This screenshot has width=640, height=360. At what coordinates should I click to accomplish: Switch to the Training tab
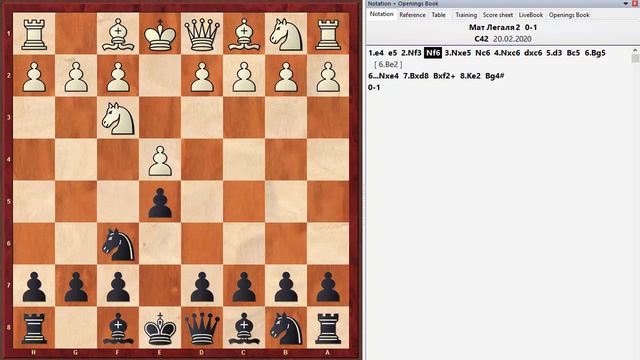[466, 15]
